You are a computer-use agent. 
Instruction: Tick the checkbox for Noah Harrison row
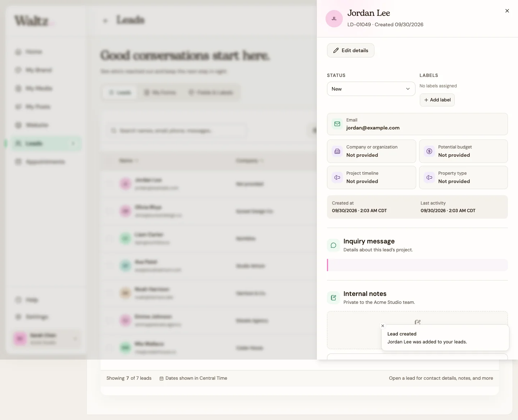pos(109,293)
